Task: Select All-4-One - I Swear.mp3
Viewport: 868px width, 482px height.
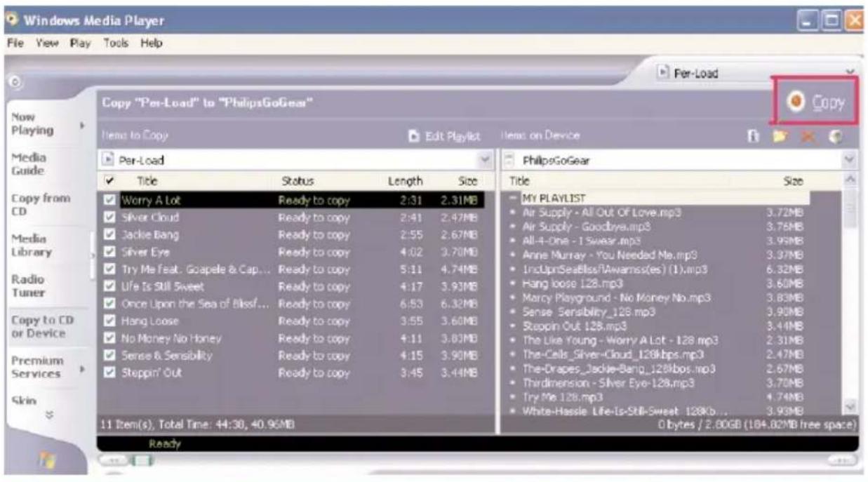Action: pos(582,241)
